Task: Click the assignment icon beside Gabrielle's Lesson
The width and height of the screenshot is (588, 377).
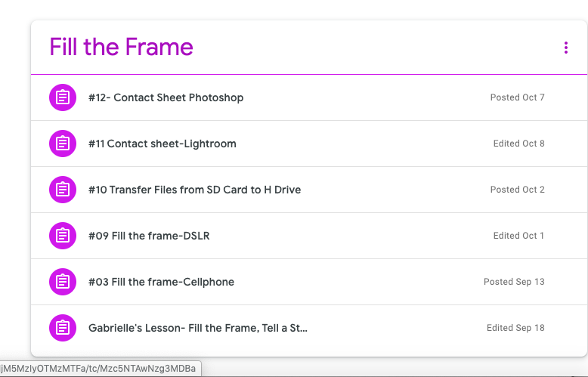Action: click(x=63, y=328)
